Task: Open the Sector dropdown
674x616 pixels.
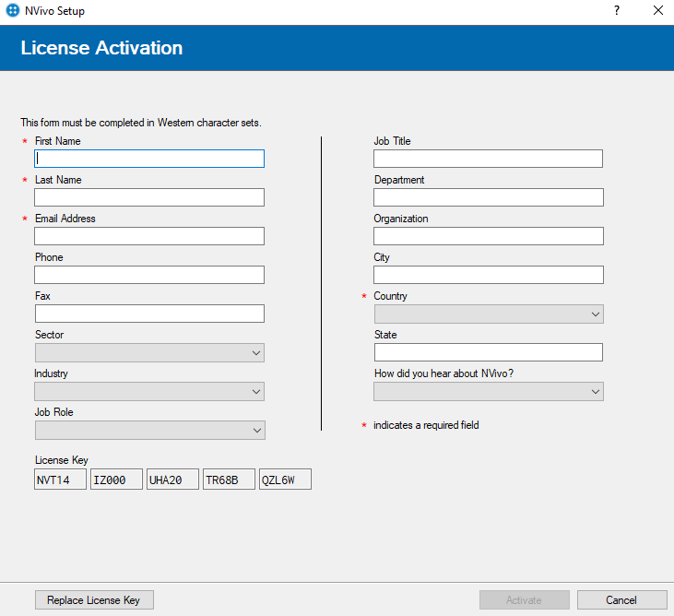Action: point(149,352)
